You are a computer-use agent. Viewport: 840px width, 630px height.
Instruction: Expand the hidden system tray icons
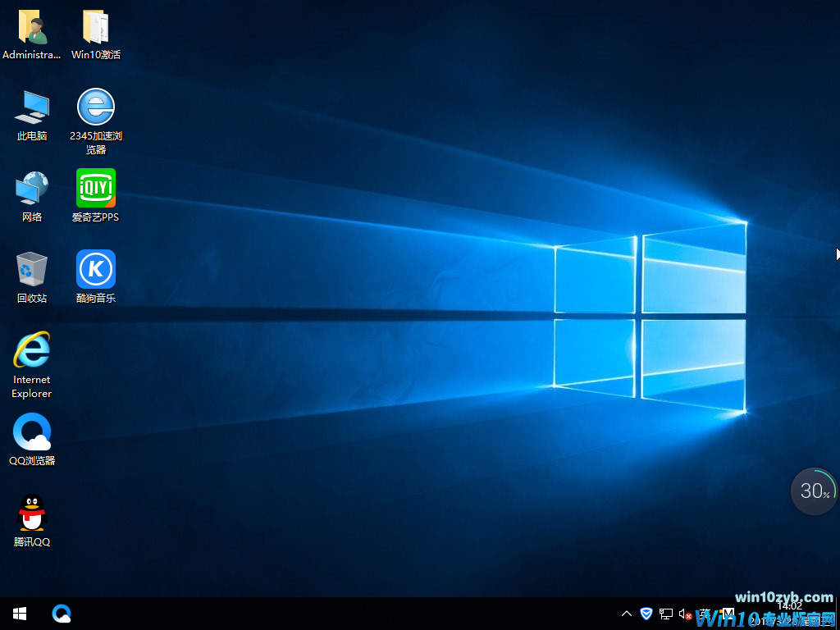(x=627, y=614)
